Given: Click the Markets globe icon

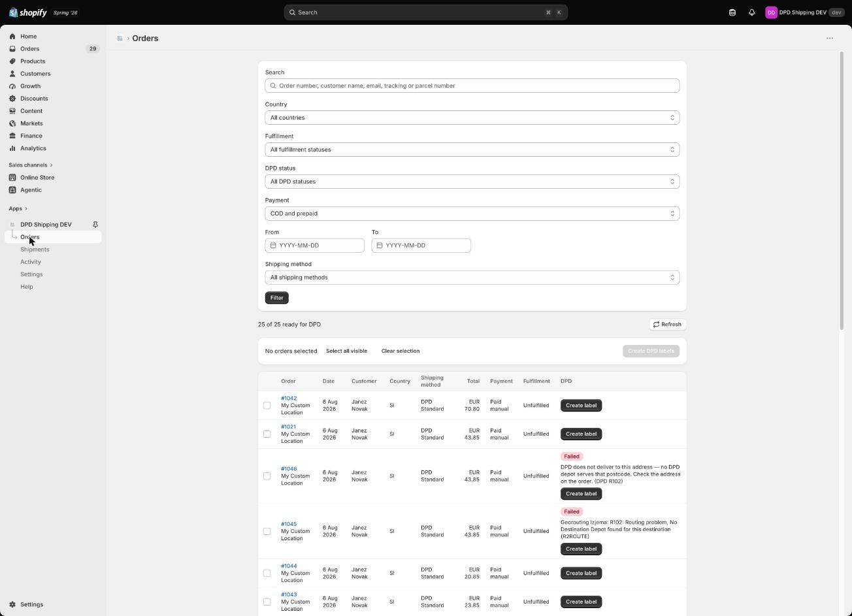Looking at the screenshot, I should [12, 123].
